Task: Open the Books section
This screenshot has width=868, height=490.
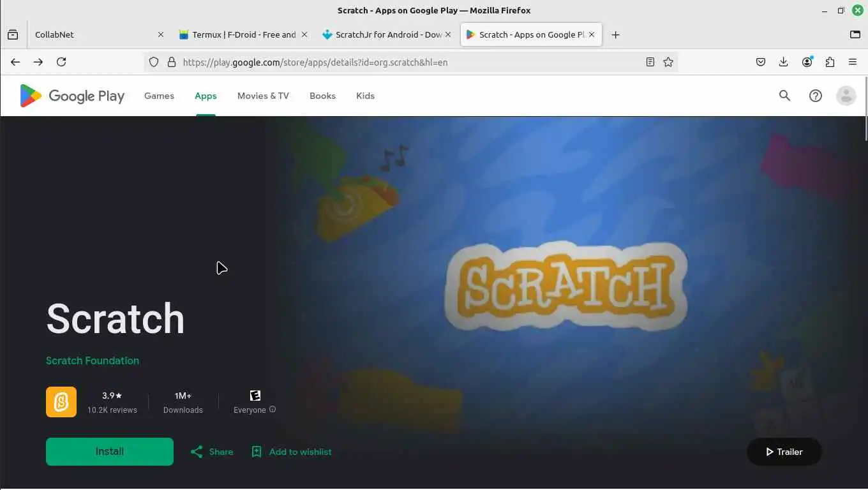Action: 322,96
